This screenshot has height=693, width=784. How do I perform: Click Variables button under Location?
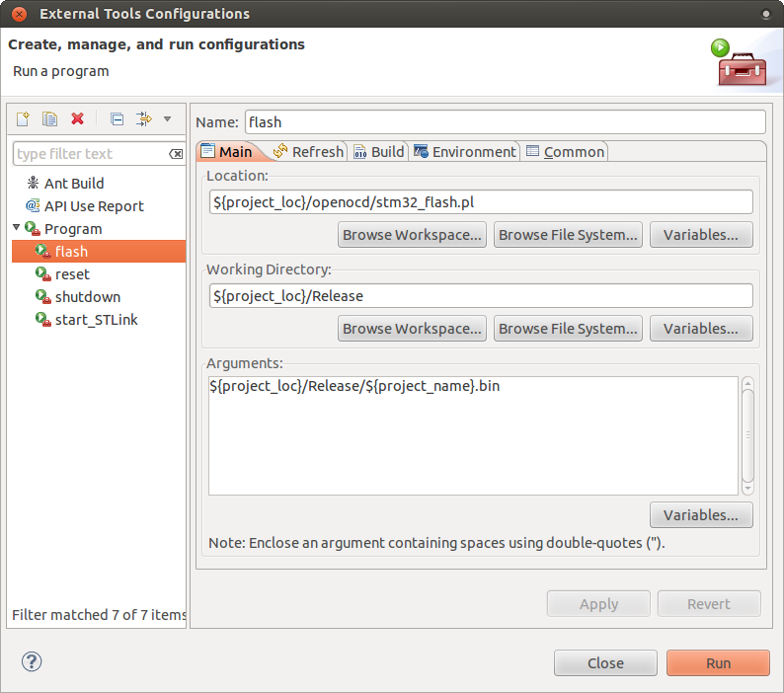(x=701, y=235)
